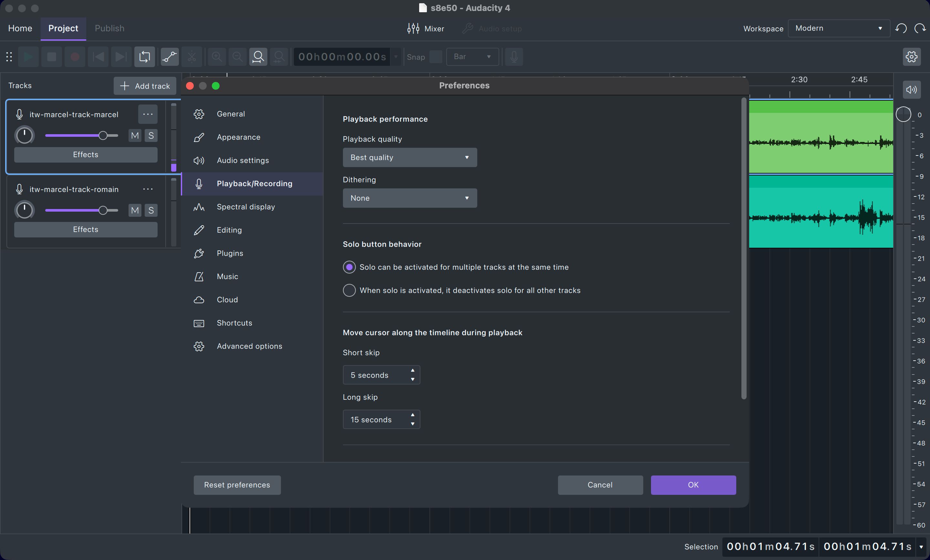This screenshot has width=930, height=560.
Task: Click the microphone setup icon near Snap
Action: coord(513,56)
